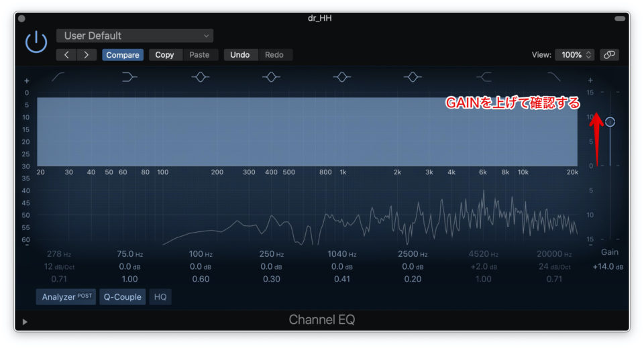This screenshot has width=644, height=348.
Task: Toggle the high shelf band icon
Action: pyautogui.click(x=484, y=78)
